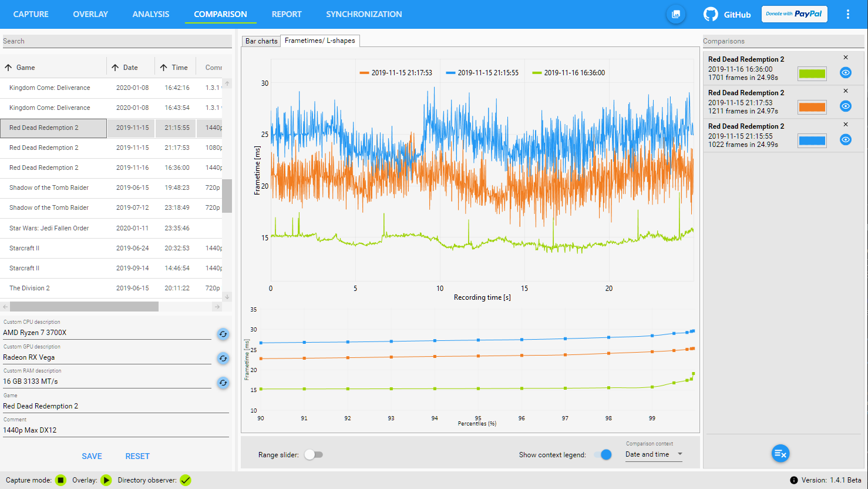Toggle the blue 21:15:55 legend entry
The height and width of the screenshot is (489, 868).
(482, 73)
